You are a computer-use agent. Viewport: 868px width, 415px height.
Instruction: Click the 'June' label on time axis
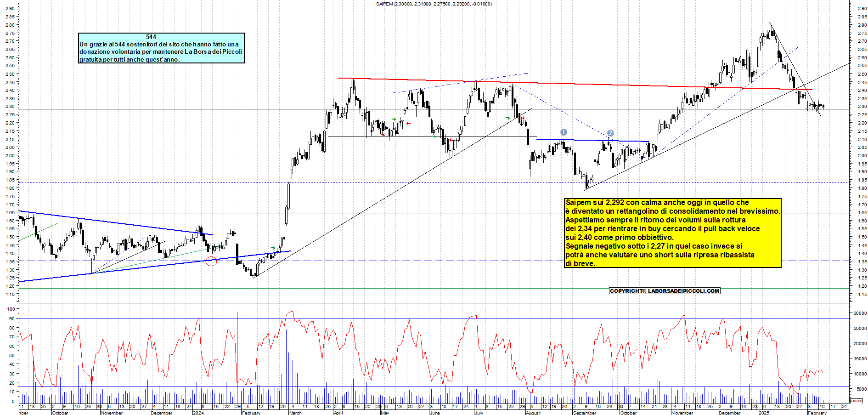(x=434, y=413)
